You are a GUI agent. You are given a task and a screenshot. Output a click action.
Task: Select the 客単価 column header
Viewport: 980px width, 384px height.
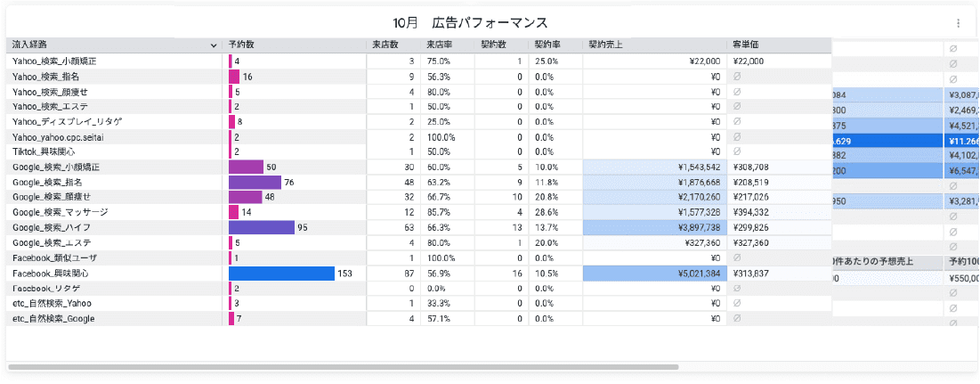coord(745,45)
